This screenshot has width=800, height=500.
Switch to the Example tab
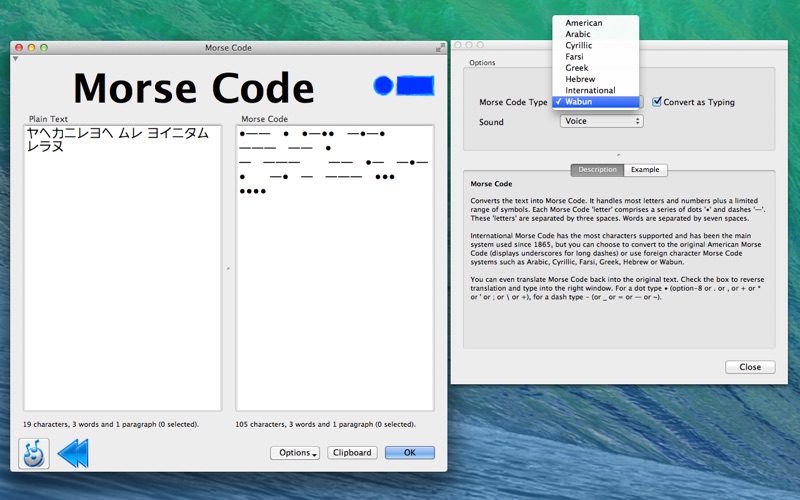645,170
